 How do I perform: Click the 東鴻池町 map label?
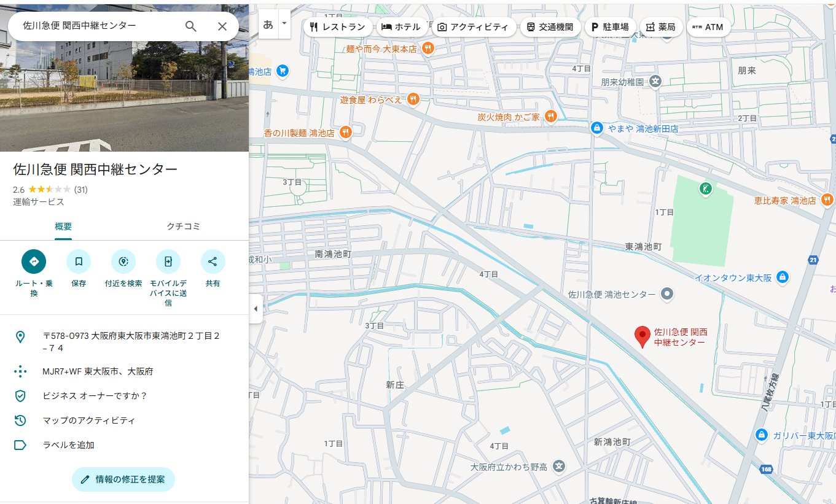click(x=643, y=246)
